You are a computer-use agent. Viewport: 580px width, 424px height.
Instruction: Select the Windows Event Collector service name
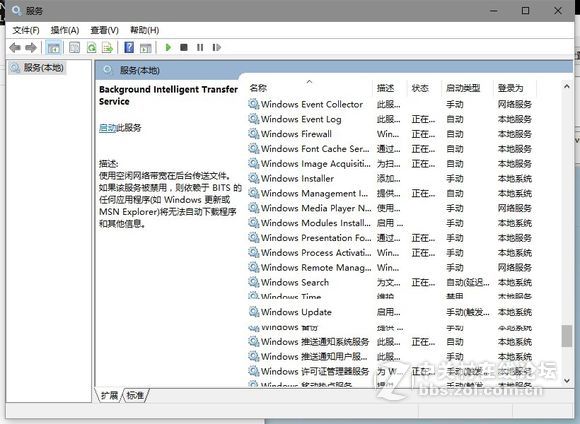(312, 104)
